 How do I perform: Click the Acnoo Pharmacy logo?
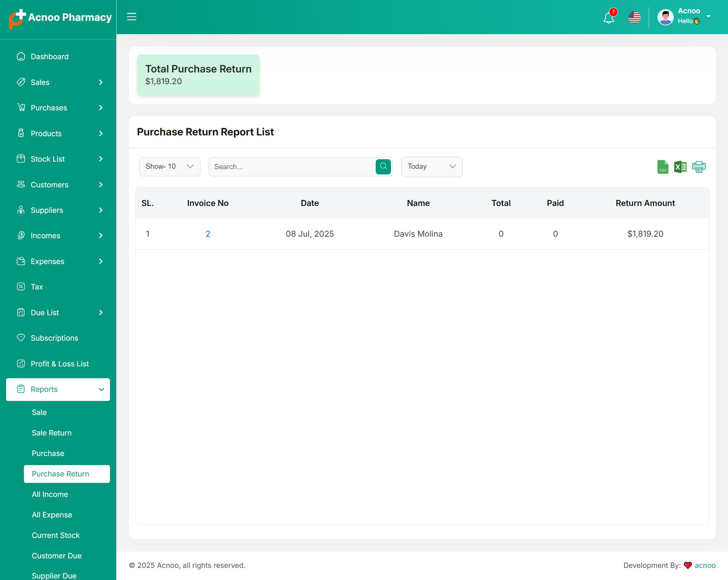pyautogui.click(x=60, y=18)
